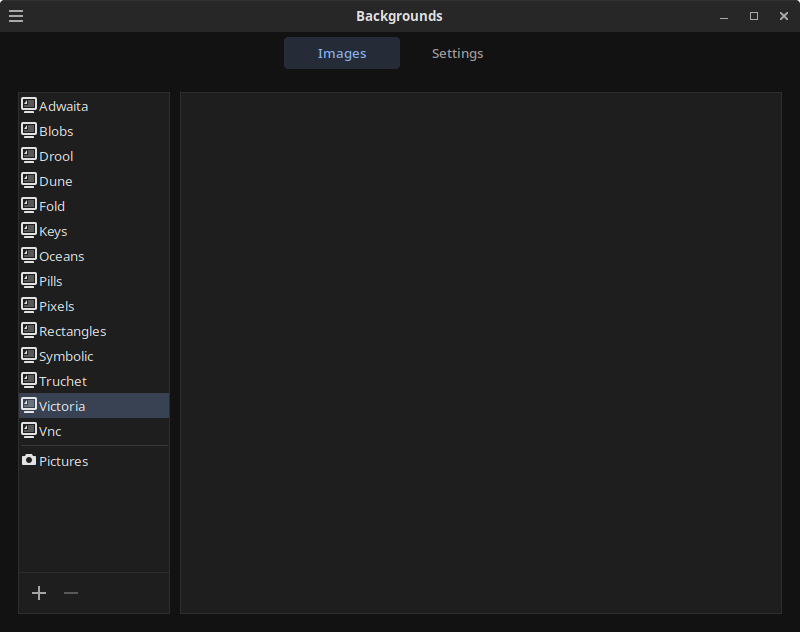Click the monitor icon beside Oceans
The width and height of the screenshot is (800, 632).
click(29, 256)
